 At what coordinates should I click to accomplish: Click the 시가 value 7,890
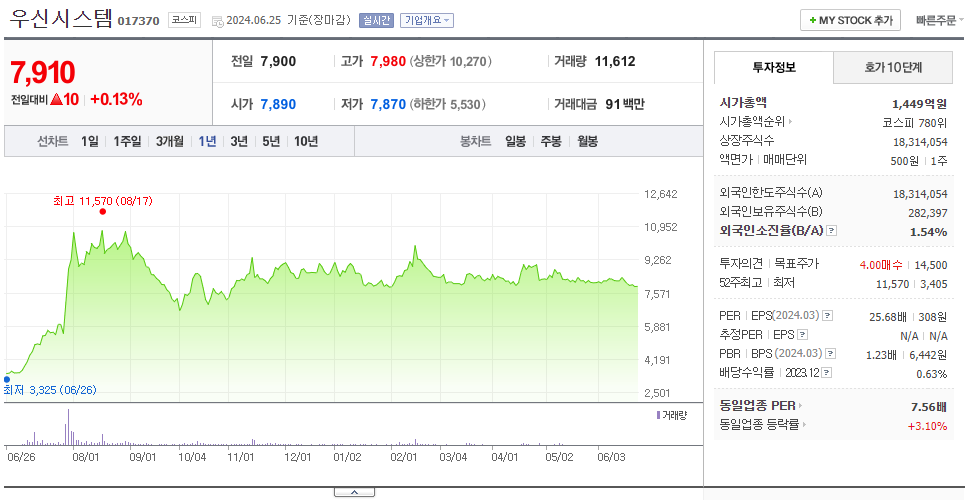coord(278,104)
